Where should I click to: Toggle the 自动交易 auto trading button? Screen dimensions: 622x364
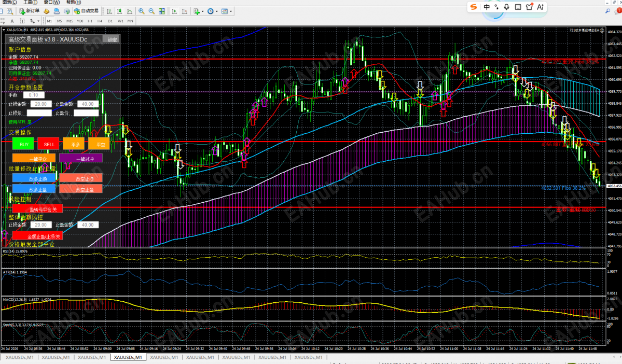coord(87,11)
